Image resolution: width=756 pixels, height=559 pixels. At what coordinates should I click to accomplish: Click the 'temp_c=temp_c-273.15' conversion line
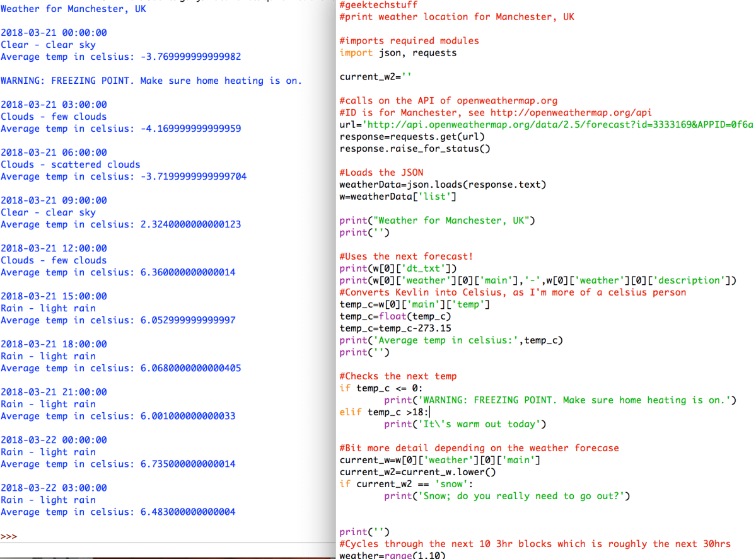click(x=395, y=328)
